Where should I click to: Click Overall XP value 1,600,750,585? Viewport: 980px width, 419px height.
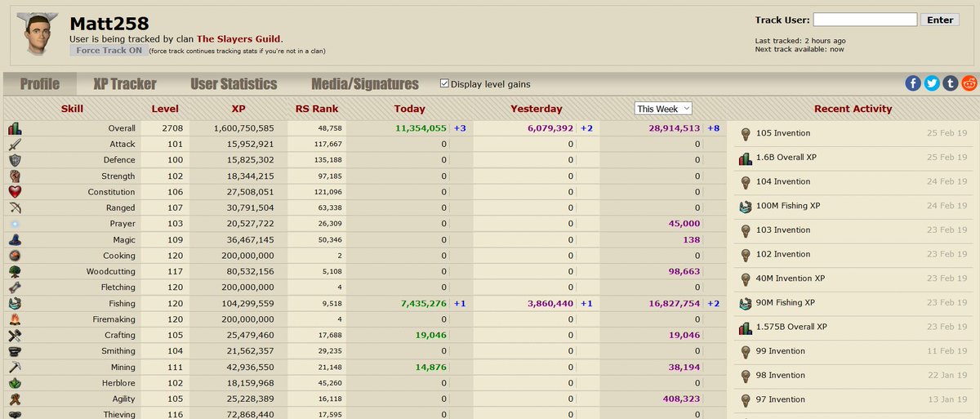(x=243, y=128)
